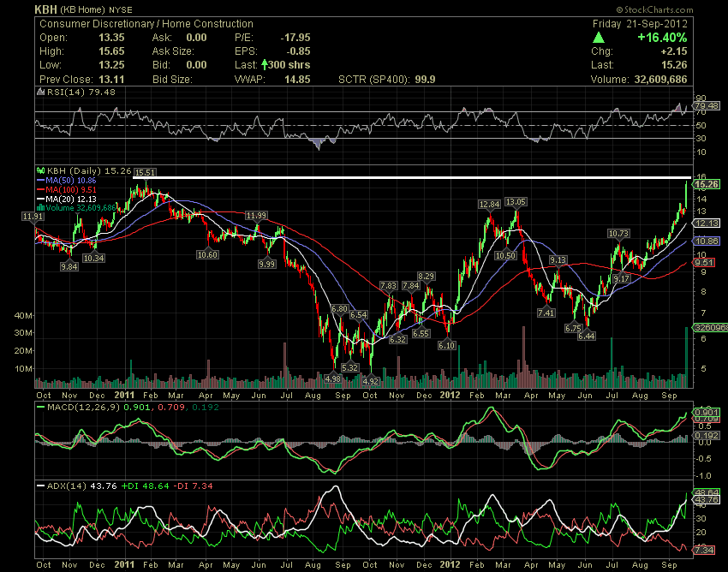Screen dimensions: 728x572
Task: Select the Chg value +2.15
Action: 674,51
